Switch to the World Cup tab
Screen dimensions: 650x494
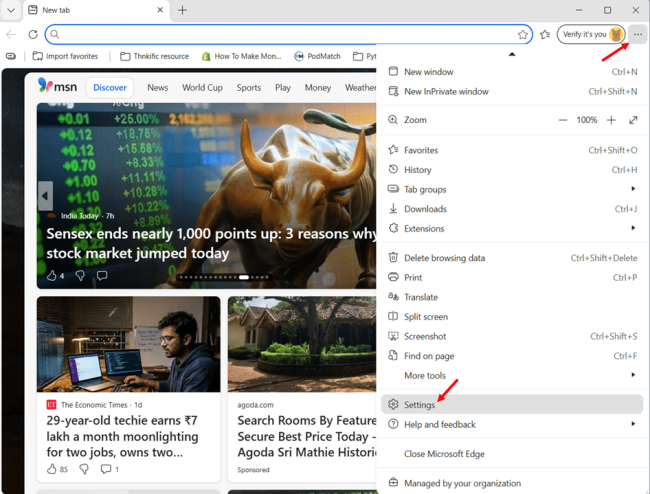(202, 87)
